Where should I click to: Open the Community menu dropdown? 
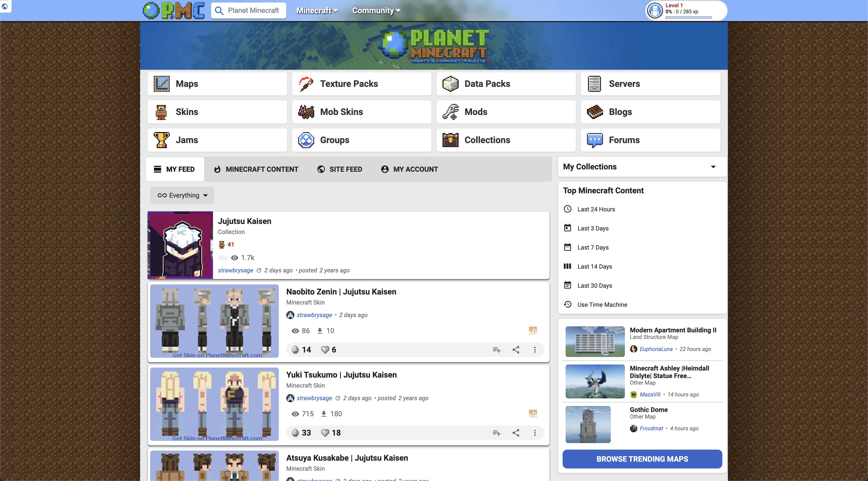[x=376, y=11]
